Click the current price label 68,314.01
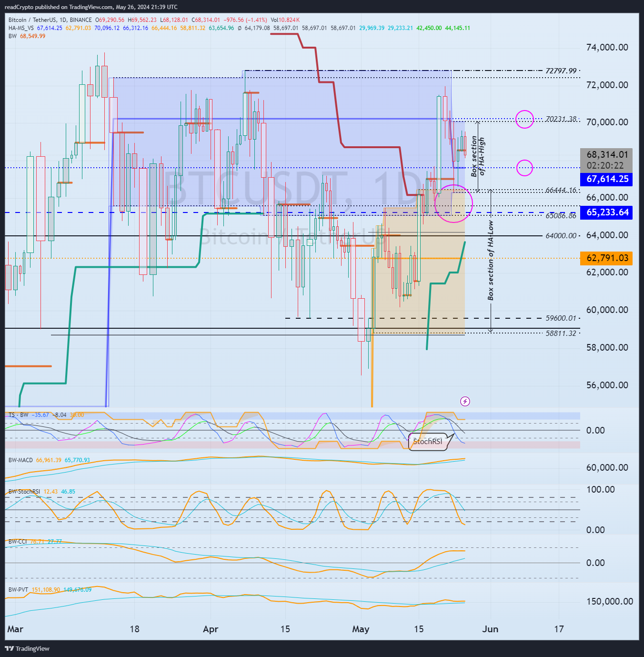Screen dimensions: 644x657 click(607, 154)
